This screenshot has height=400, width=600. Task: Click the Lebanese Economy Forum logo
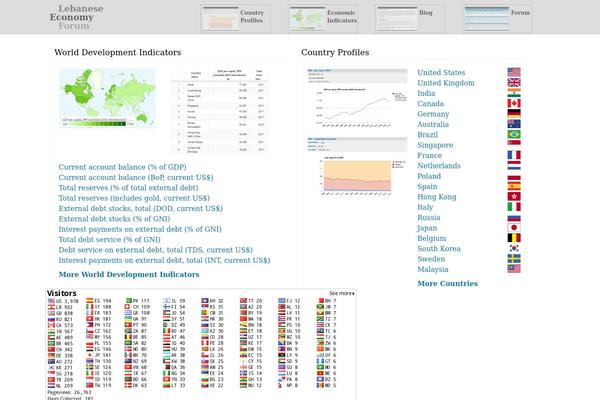(x=76, y=17)
